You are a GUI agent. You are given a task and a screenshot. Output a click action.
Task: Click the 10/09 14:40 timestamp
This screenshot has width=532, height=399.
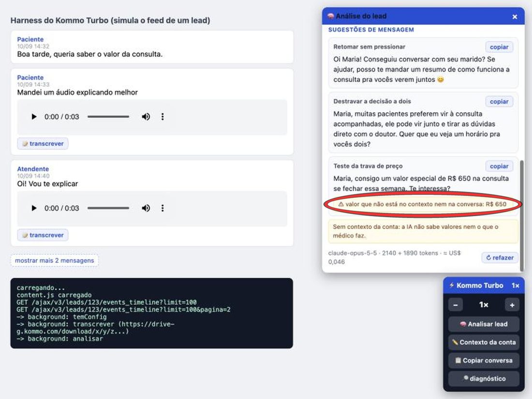click(x=33, y=176)
